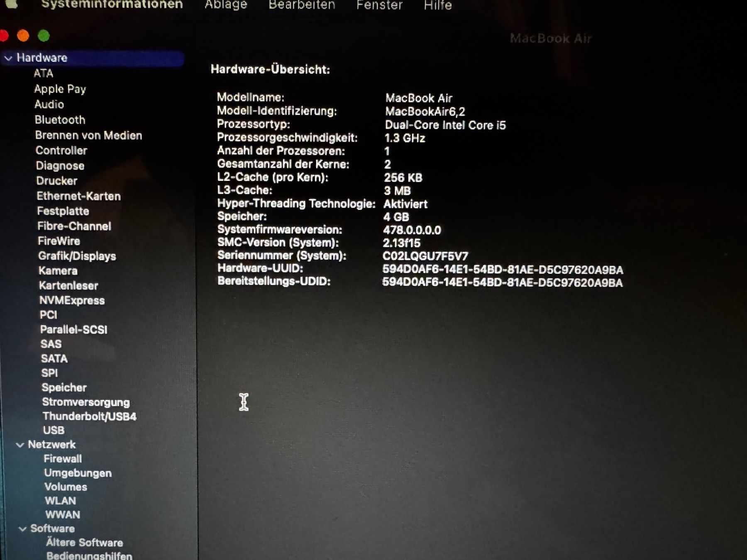Image resolution: width=747 pixels, height=560 pixels.
Task: Select Volumes under Netzwerk
Action: (66, 487)
